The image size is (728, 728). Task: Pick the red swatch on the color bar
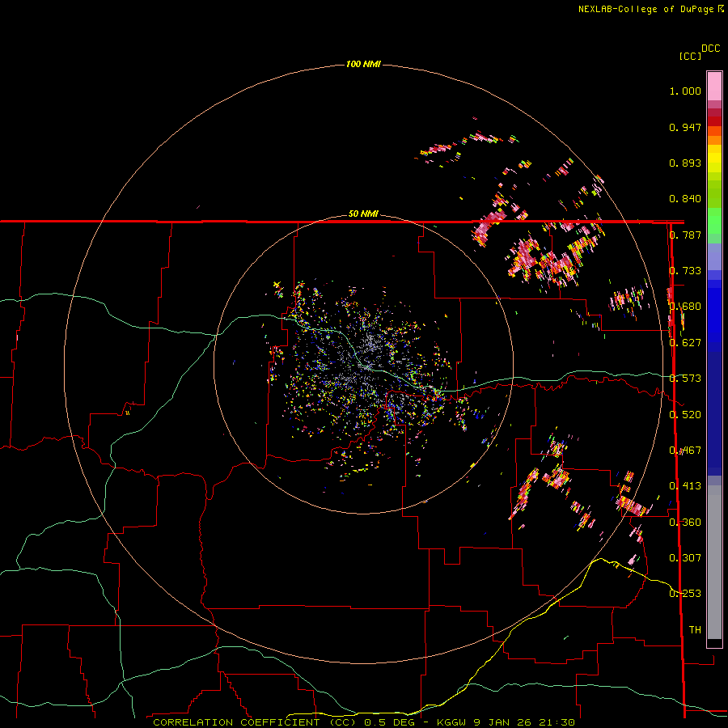pos(714,121)
